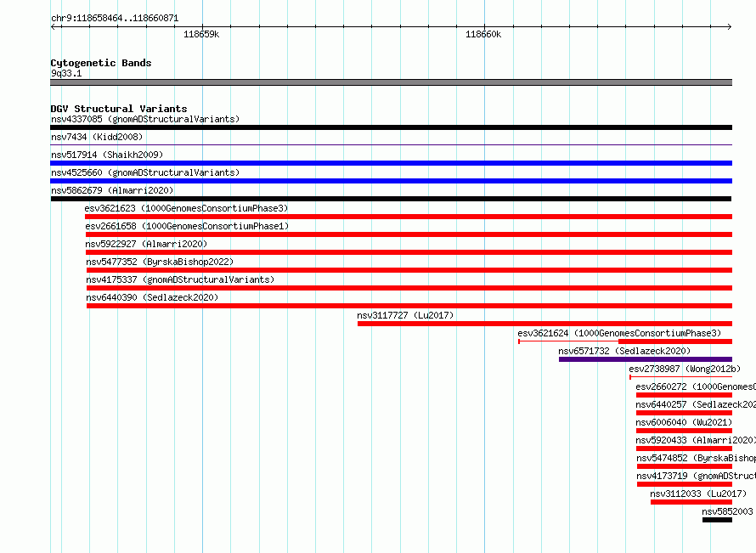Viewport: 756px width, 553px height.
Task: Open esv3621624 (1000GenomesConsortiumPhase3) label
Action: click(619, 333)
